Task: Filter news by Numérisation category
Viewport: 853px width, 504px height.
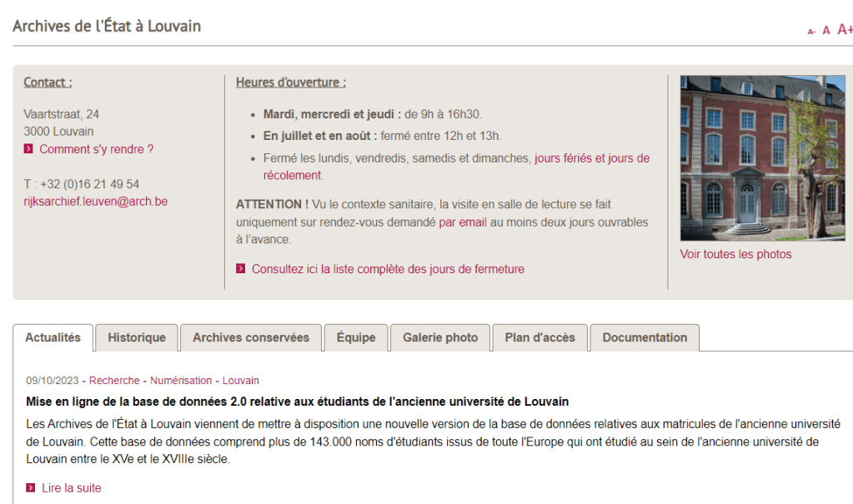Action: pyautogui.click(x=181, y=381)
